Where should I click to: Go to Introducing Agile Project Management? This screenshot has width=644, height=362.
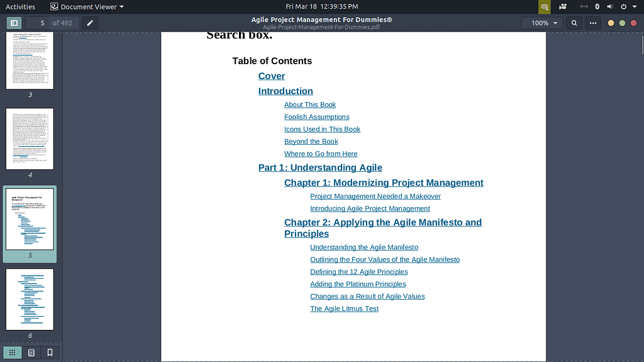tap(370, 209)
